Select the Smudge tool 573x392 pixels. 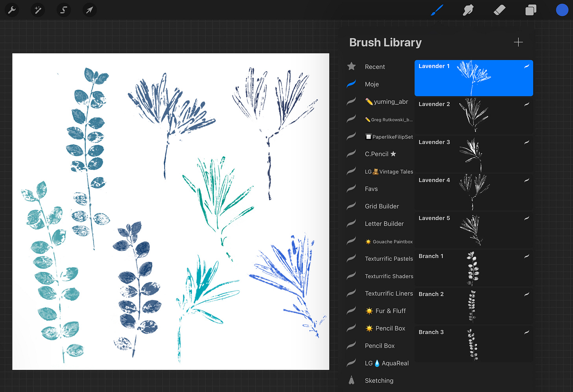click(x=468, y=10)
